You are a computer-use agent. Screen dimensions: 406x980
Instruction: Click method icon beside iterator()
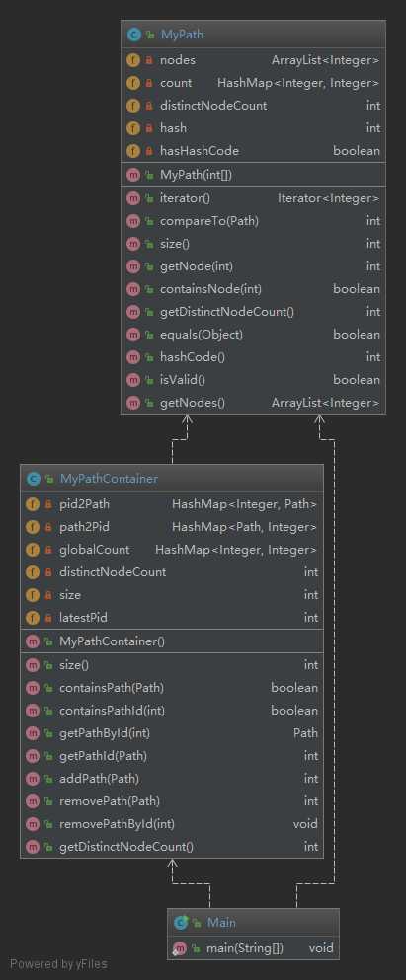pyautogui.click(x=133, y=198)
